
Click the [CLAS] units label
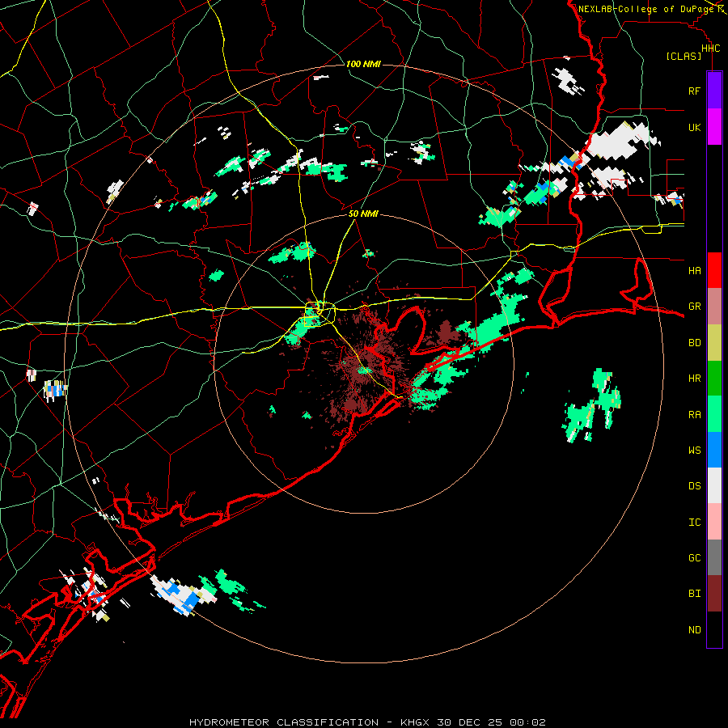684,56
